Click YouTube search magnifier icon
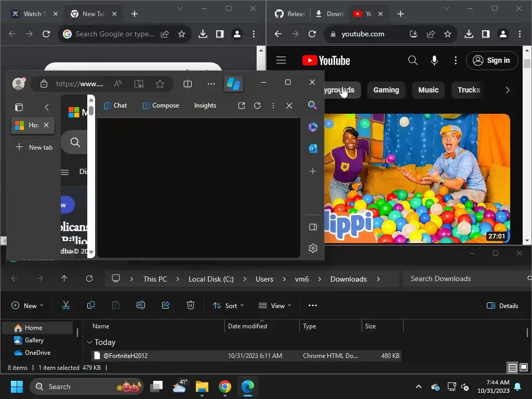The width and height of the screenshot is (532, 399). (413, 60)
